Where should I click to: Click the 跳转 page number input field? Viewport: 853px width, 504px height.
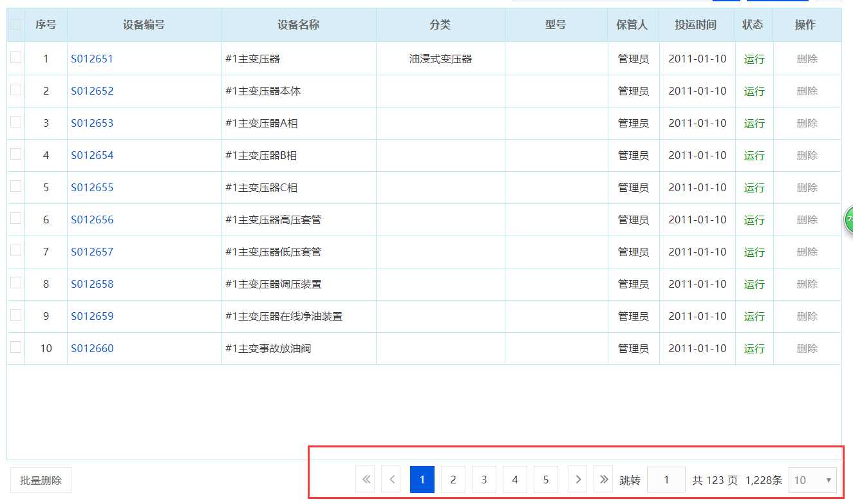click(666, 480)
